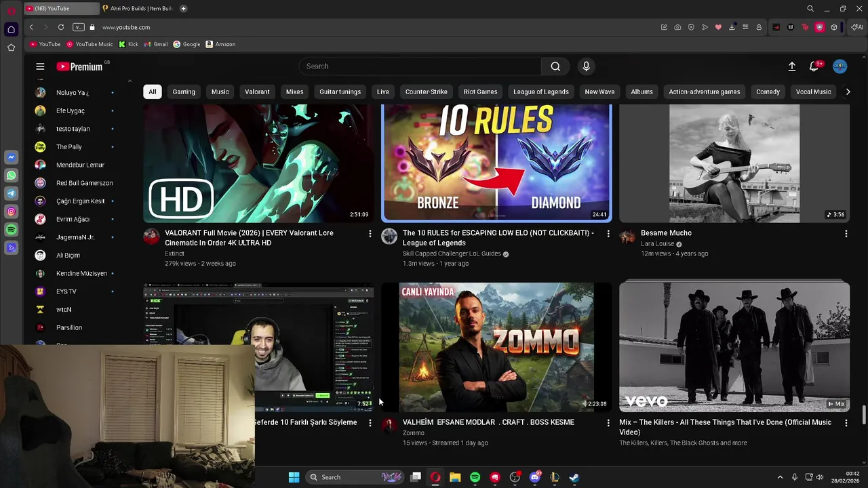Open the Gmail bookmark
The height and width of the screenshot is (488, 868).
(x=155, y=44)
